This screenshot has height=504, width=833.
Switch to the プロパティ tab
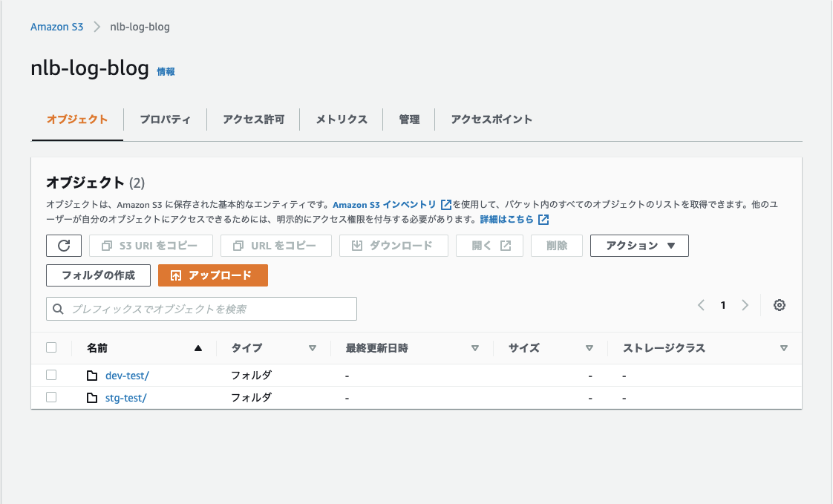click(165, 119)
